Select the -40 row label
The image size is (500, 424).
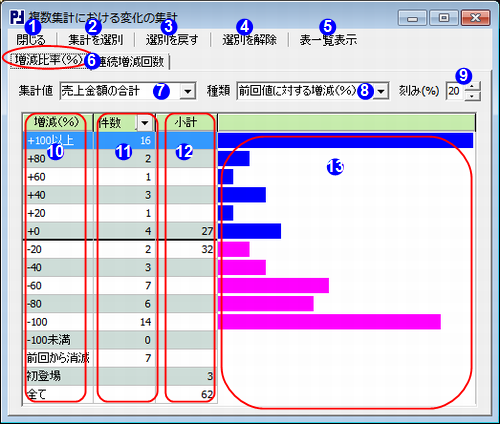(34, 267)
